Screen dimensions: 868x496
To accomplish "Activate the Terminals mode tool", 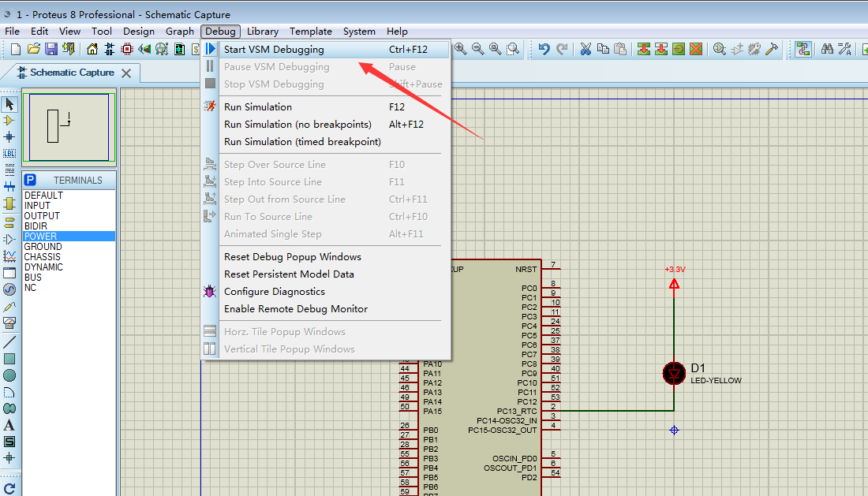I will [9, 221].
